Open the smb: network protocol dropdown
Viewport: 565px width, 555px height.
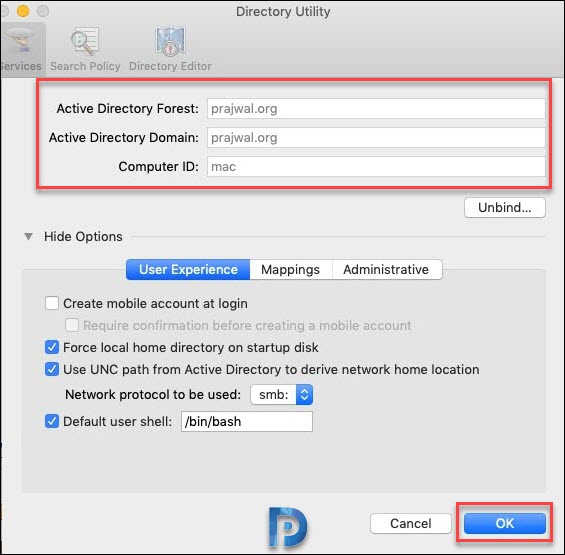(x=281, y=395)
